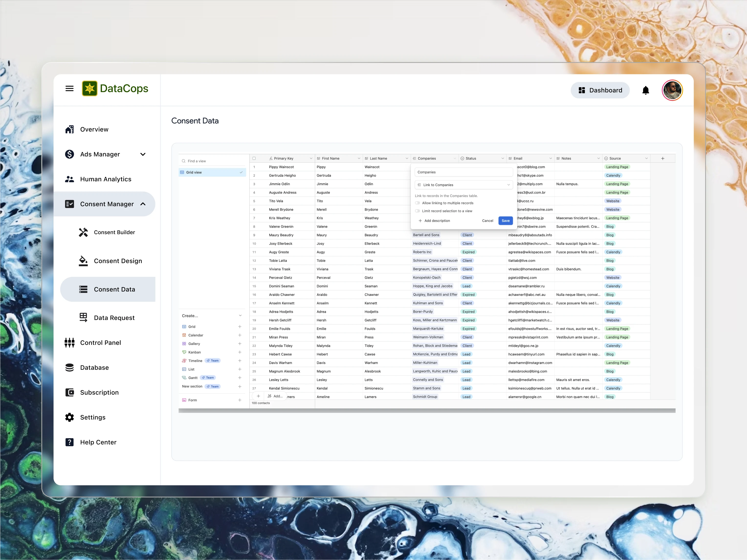Open the Human Analytics sidebar item
This screenshot has width=747, height=560.
pos(106,179)
